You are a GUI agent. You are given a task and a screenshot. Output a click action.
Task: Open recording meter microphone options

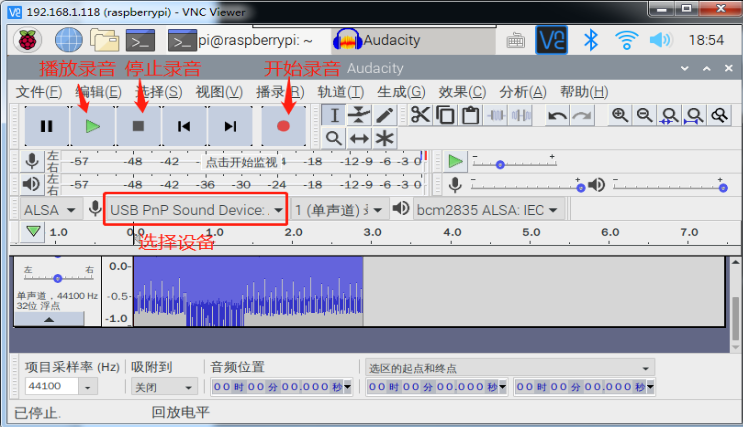(32, 161)
